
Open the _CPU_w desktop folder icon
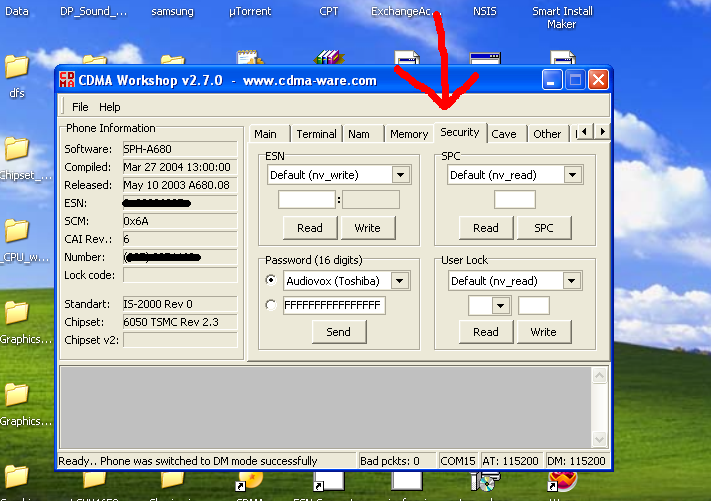click(x=17, y=231)
